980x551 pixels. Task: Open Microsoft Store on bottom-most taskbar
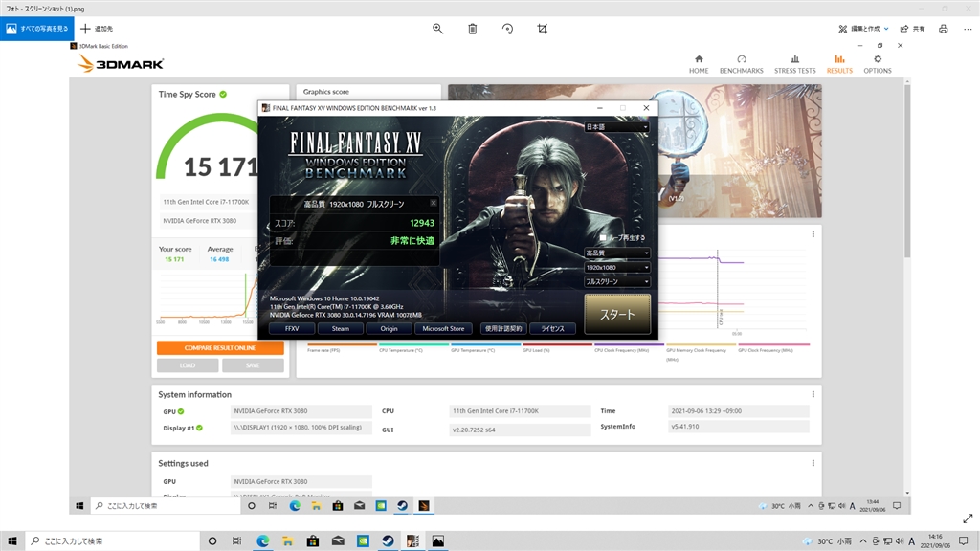click(x=313, y=541)
